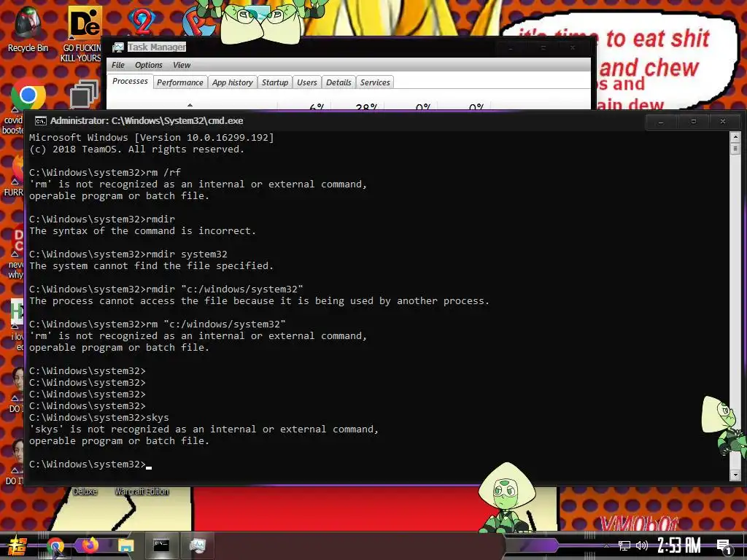Switch to the Details tab
This screenshot has height=560, width=747.
coord(338,82)
